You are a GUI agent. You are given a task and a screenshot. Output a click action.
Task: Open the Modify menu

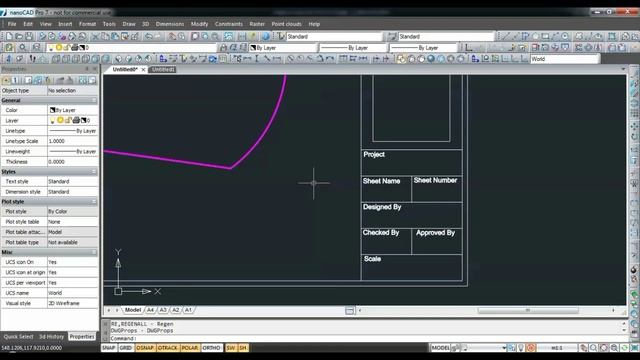(x=199, y=24)
